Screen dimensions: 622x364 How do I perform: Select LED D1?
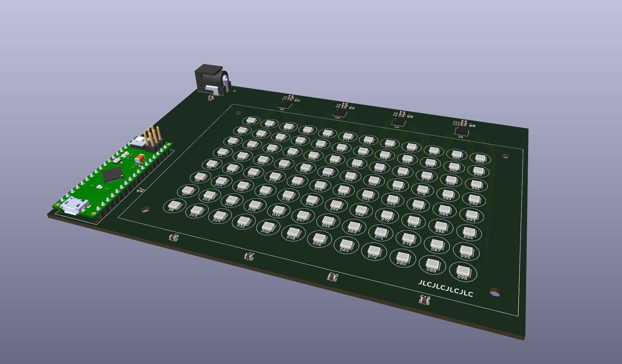pyautogui.click(x=251, y=120)
